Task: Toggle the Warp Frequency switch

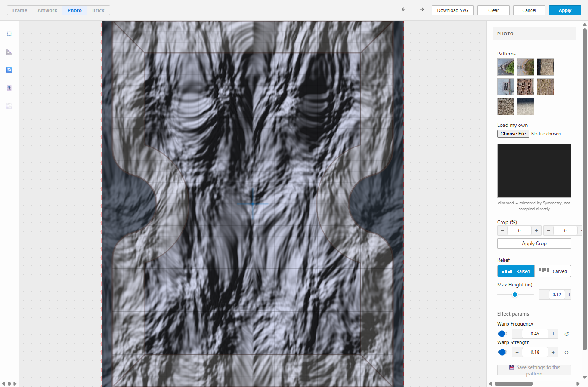Action: coord(502,334)
